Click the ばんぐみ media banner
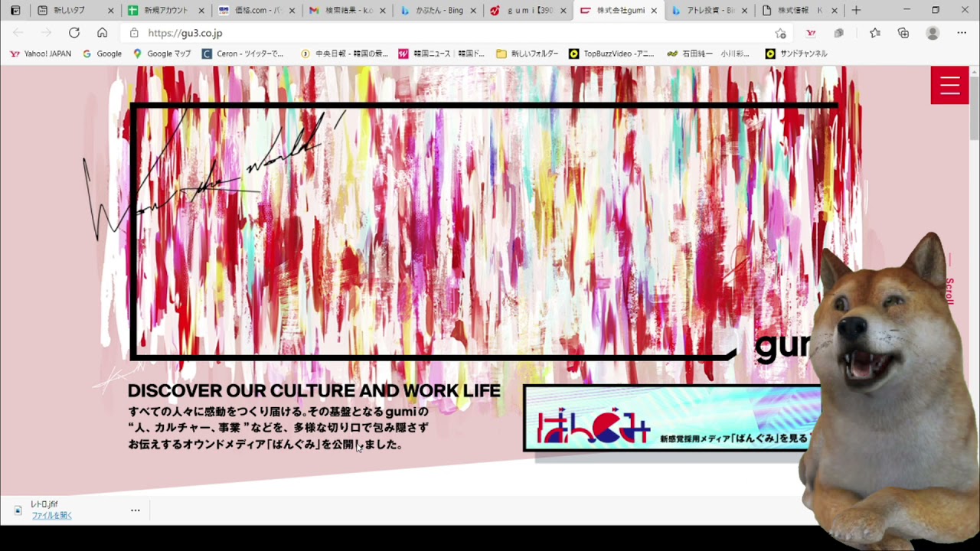The height and width of the screenshot is (551, 980). click(671, 418)
